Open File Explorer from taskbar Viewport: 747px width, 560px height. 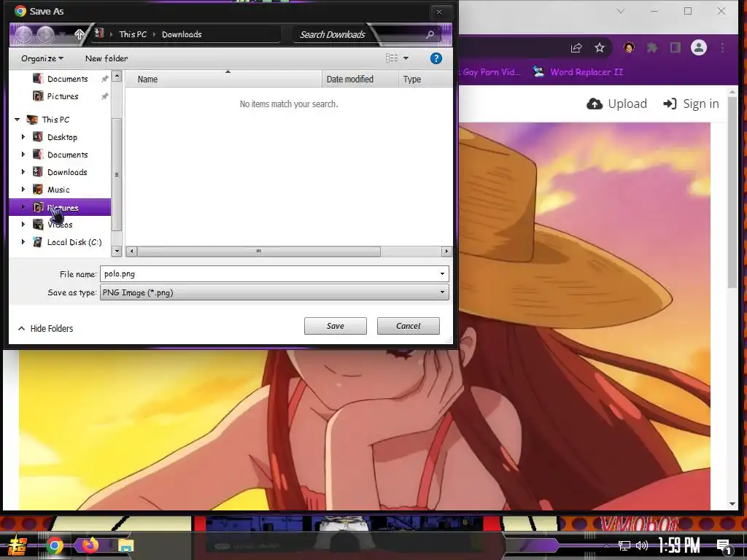pos(126,545)
